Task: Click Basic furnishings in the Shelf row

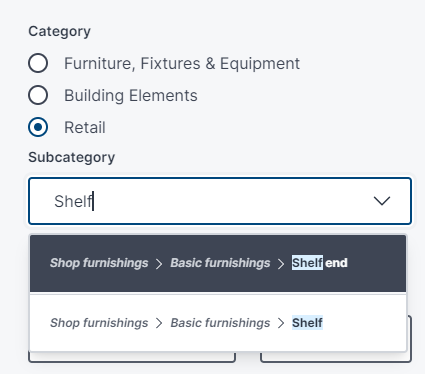Action: tap(220, 323)
